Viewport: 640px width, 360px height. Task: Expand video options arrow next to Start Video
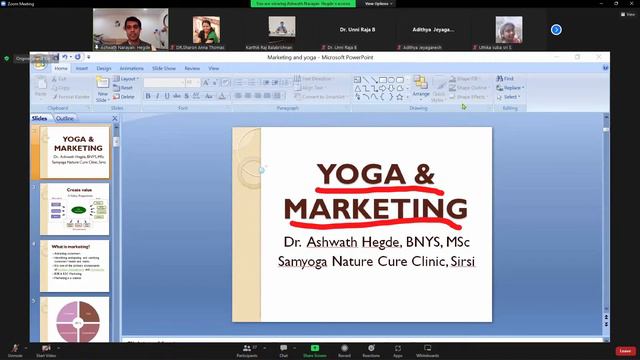[x=58, y=348]
